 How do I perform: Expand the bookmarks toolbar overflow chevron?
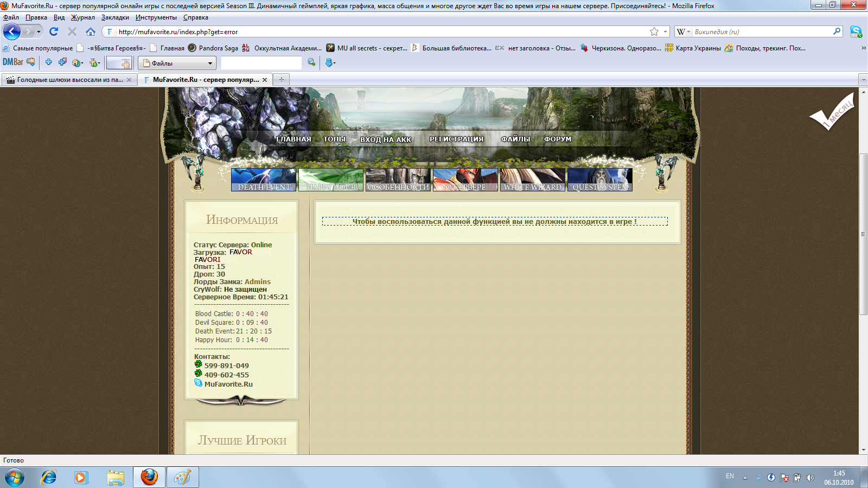(x=864, y=48)
